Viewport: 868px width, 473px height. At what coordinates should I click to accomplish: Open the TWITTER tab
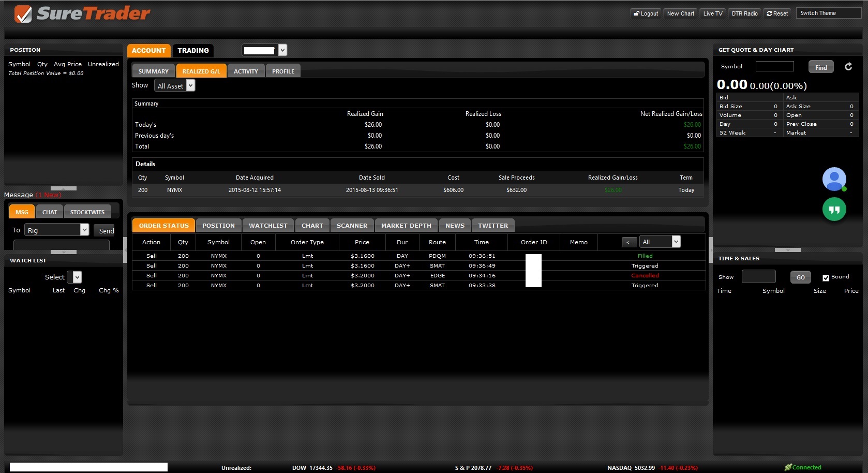[x=493, y=225]
